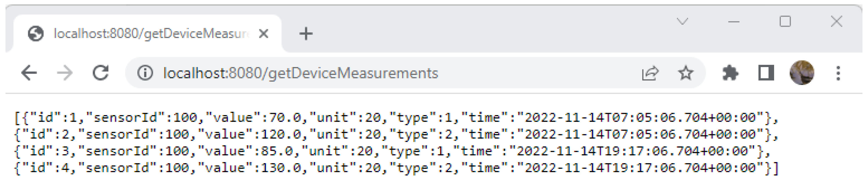Maximize the browser window
The image size is (868, 183).
coord(785,22)
